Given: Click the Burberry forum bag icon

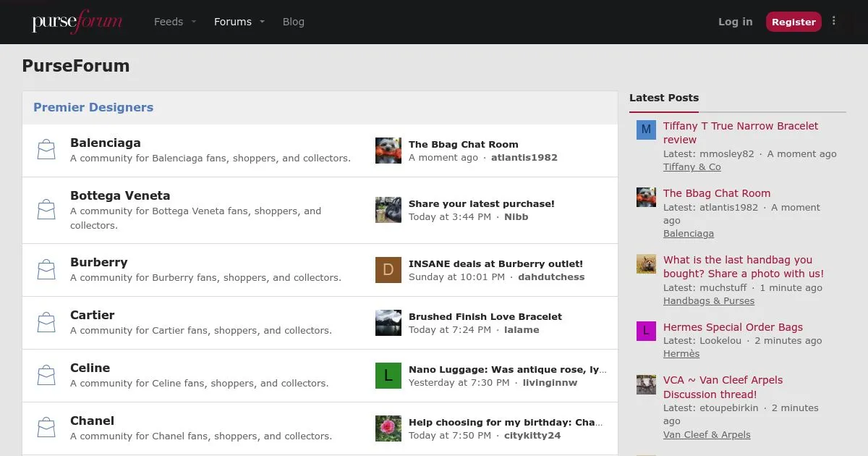Looking at the screenshot, I should [x=46, y=270].
